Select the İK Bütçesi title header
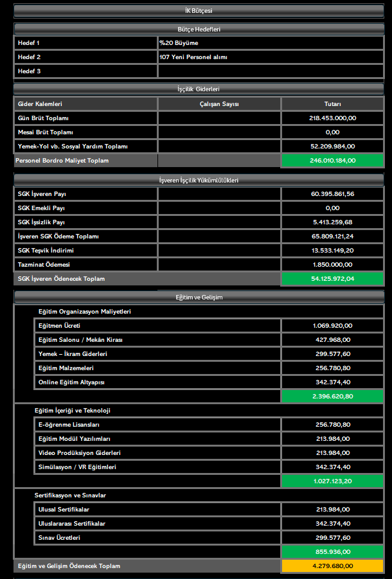The height and width of the screenshot is (579, 392). (x=199, y=11)
